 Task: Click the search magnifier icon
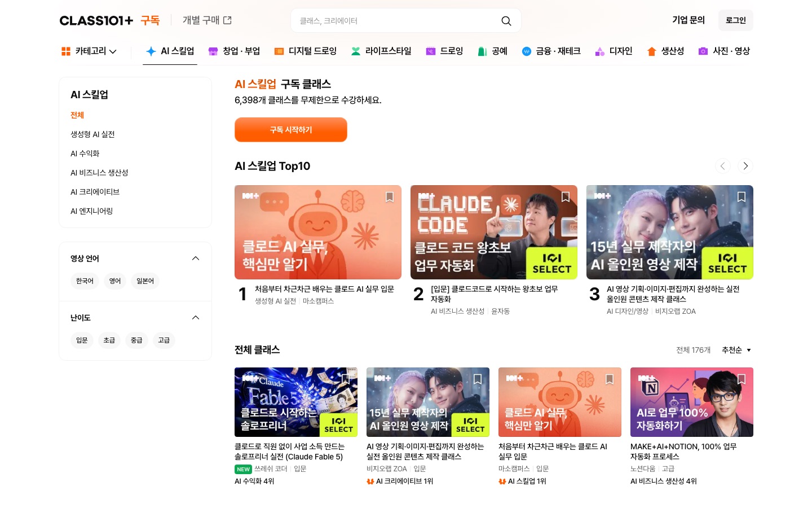506,21
